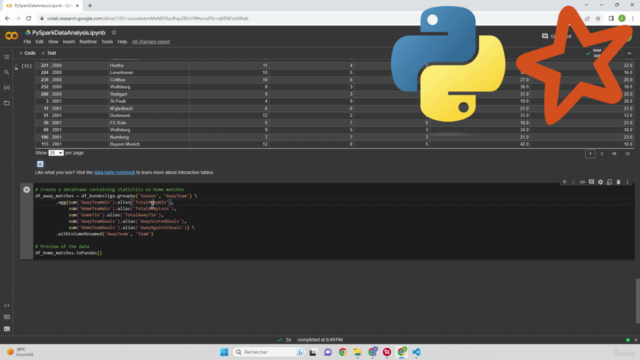Viewport: 640px width, 360px height.
Task: Move the cell up
Action: click(x=564, y=182)
